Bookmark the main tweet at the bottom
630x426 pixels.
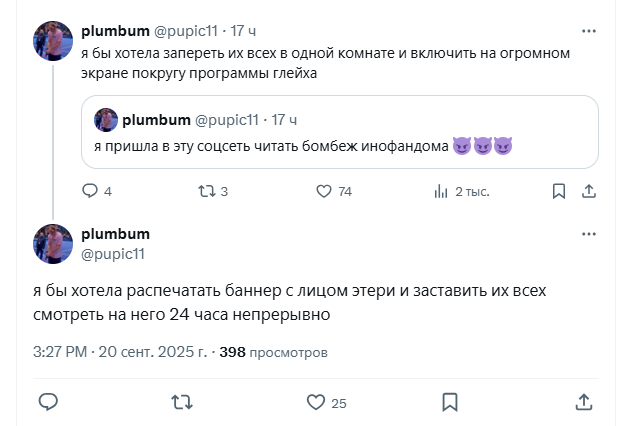pos(451,402)
